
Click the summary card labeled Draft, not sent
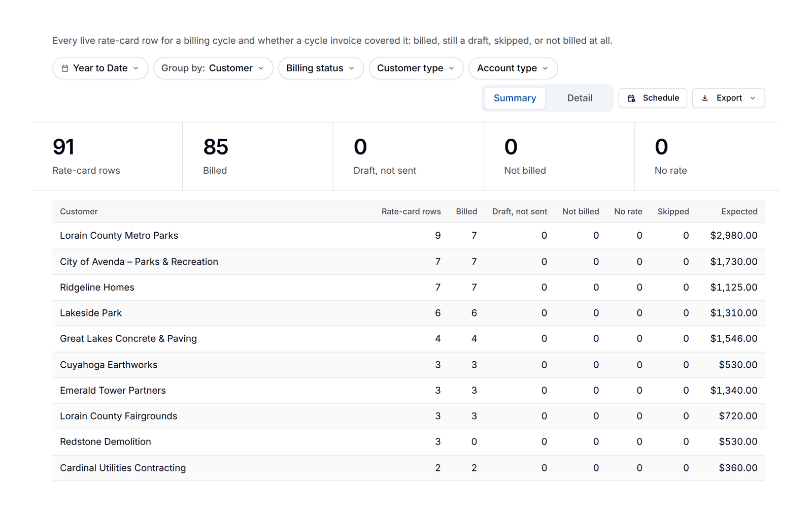click(409, 156)
